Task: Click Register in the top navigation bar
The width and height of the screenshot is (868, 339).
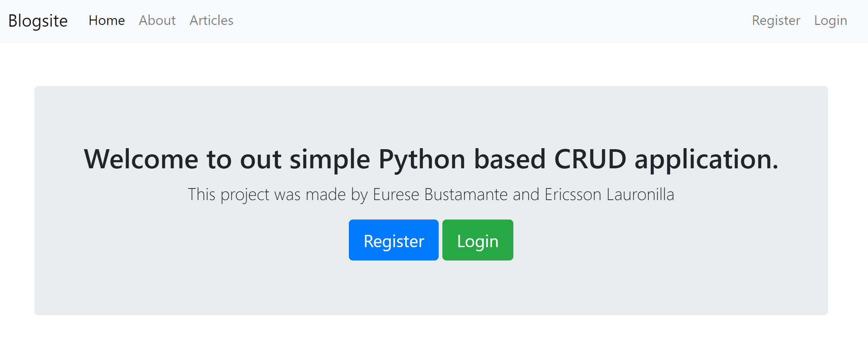Action: click(x=776, y=20)
